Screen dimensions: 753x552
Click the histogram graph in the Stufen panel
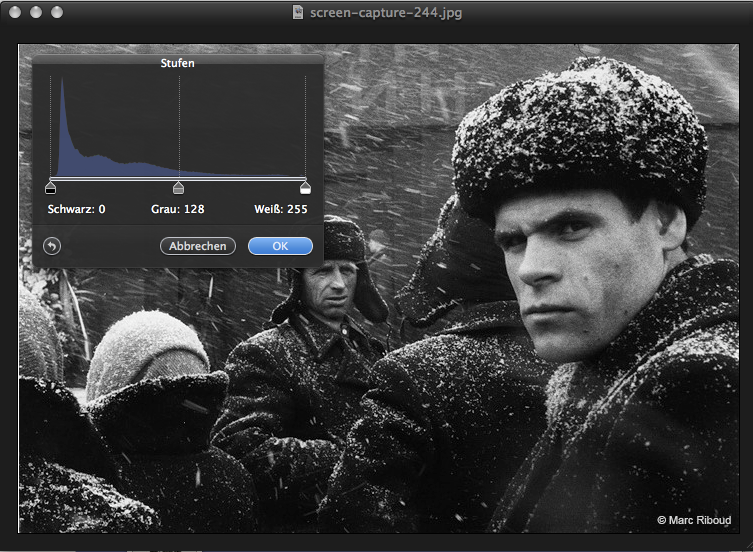[178, 126]
